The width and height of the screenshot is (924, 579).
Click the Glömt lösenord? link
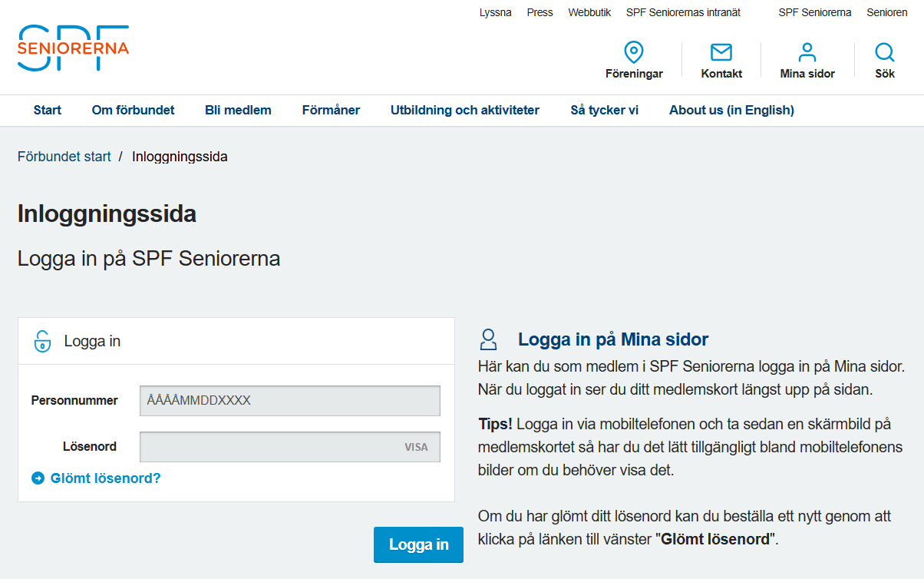(x=105, y=478)
